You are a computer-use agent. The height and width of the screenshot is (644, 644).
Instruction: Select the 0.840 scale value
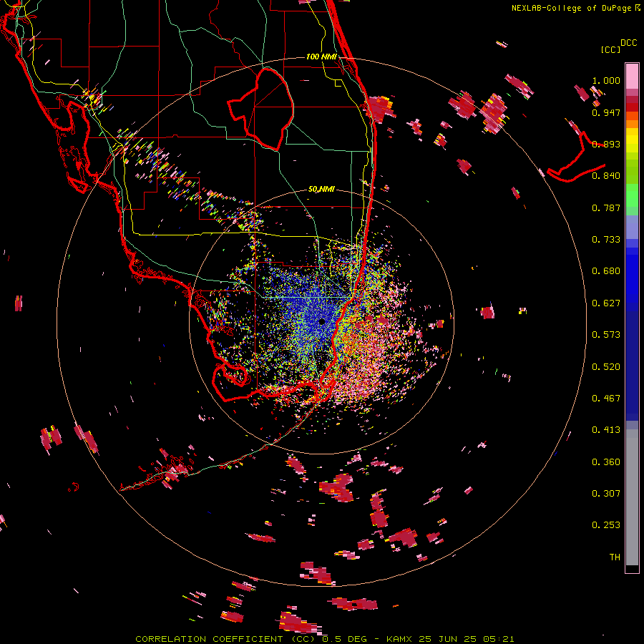(x=606, y=176)
